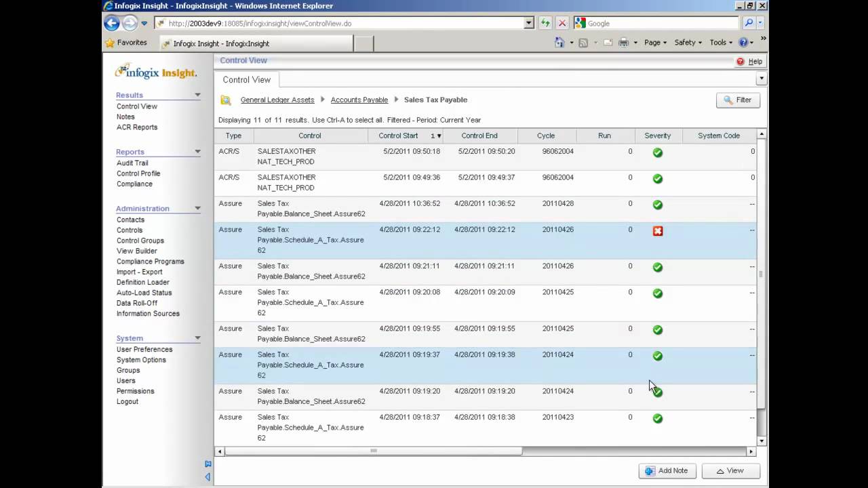Open ACR Reports in the sidebar
Viewport: 868px width, 488px height.
pos(137,127)
